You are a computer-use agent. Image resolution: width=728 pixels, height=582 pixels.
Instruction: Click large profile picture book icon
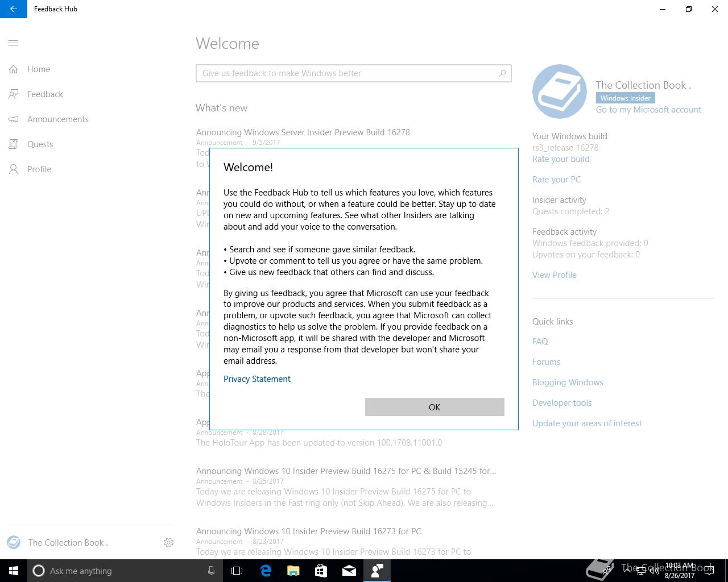click(560, 92)
